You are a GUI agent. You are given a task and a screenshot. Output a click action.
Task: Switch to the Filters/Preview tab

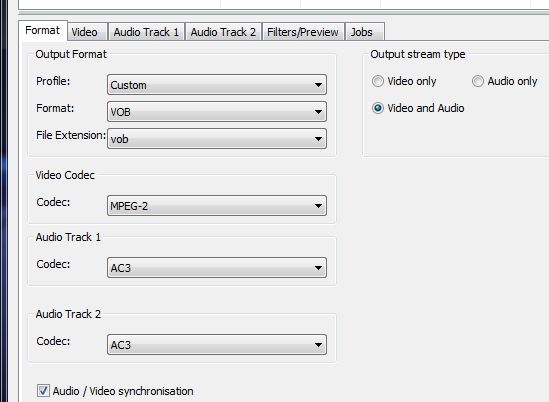(x=303, y=32)
